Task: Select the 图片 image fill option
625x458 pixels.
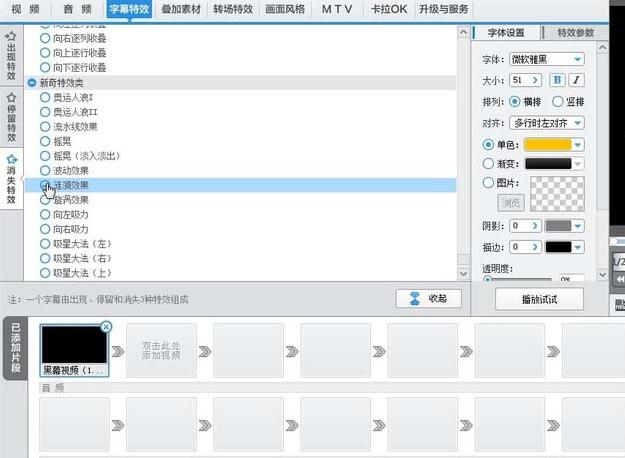Action: point(488,183)
